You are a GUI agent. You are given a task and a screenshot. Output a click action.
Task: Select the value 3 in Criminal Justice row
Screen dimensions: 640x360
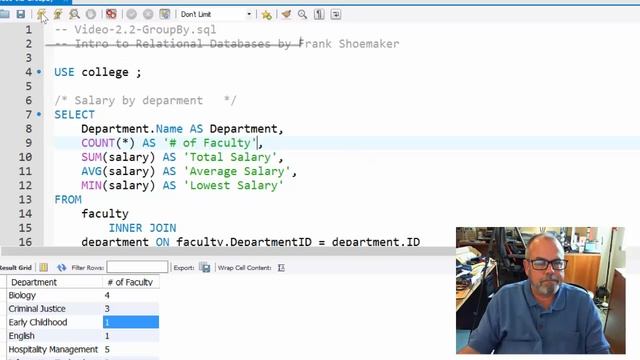tap(131, 309)
